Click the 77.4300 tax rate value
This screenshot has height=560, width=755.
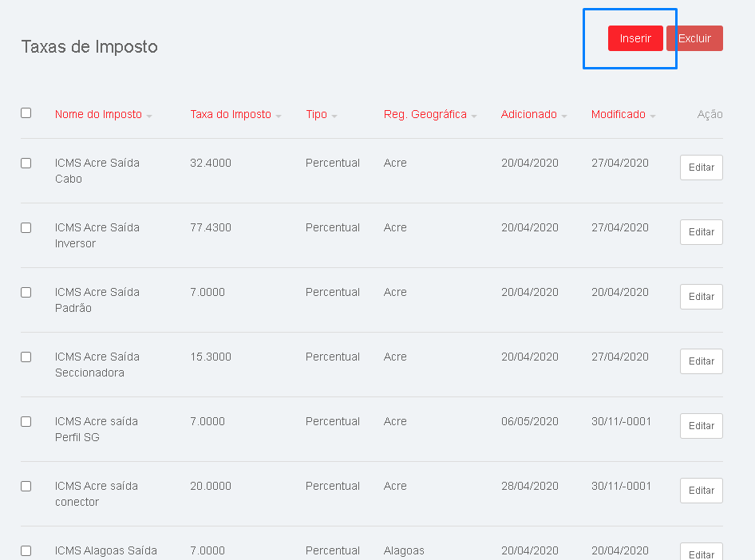[211, 227]
